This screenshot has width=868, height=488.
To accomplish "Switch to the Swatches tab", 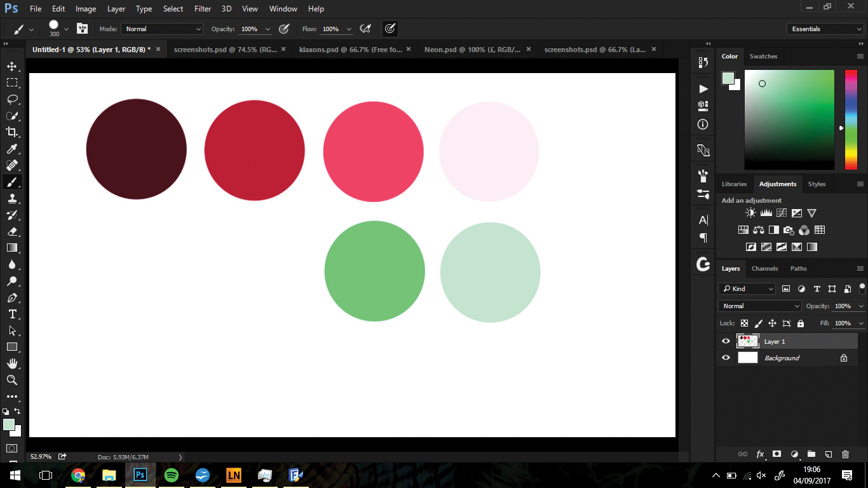I will (x=763, y=56).
